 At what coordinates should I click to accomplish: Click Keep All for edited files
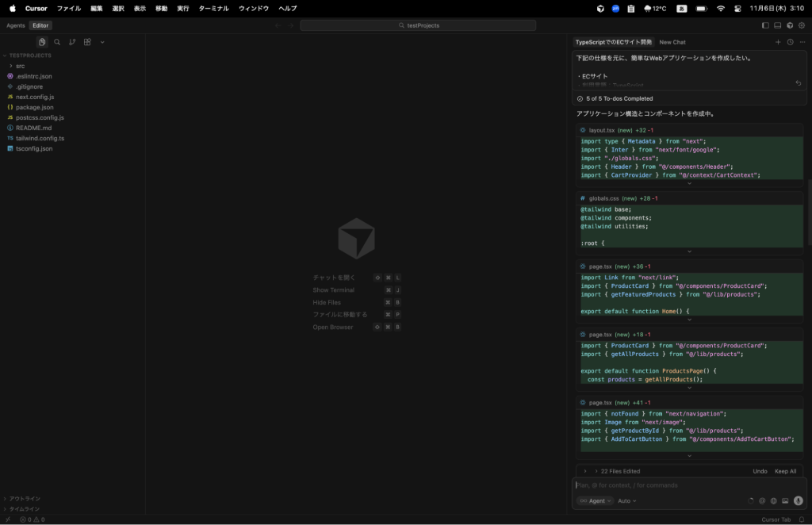pos(785,470)
